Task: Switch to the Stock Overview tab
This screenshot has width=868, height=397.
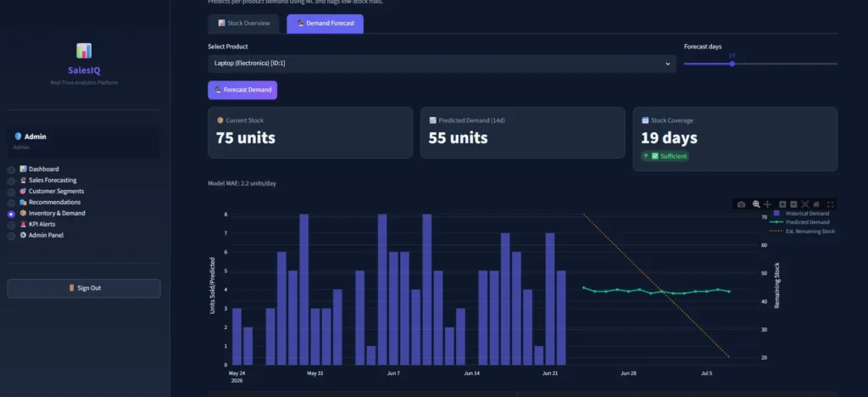Action: pos(243,24)
